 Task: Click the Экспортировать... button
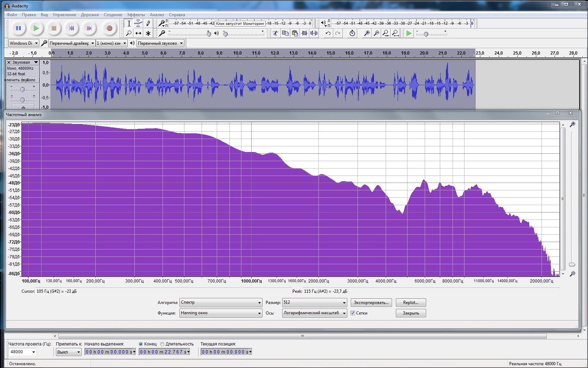(x=371, y=303)
